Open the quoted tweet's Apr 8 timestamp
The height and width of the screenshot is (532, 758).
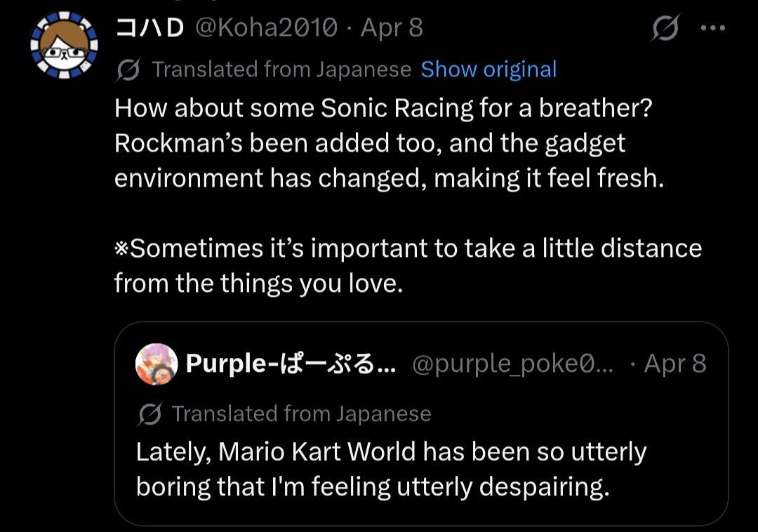(x=675, y=364)
